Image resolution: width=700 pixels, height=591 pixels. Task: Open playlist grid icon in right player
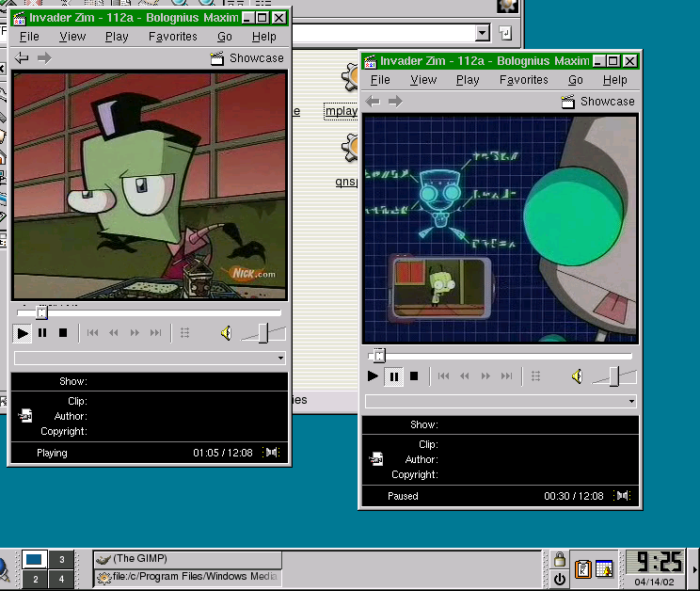coord(535,376)
